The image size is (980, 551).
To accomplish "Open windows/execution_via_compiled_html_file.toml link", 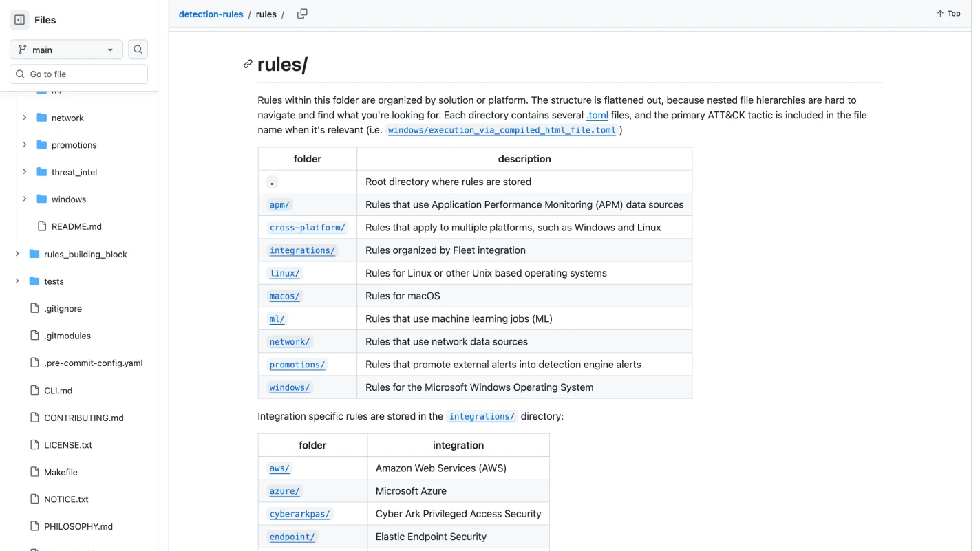I will pyautogui.click(x=502, y=130).
